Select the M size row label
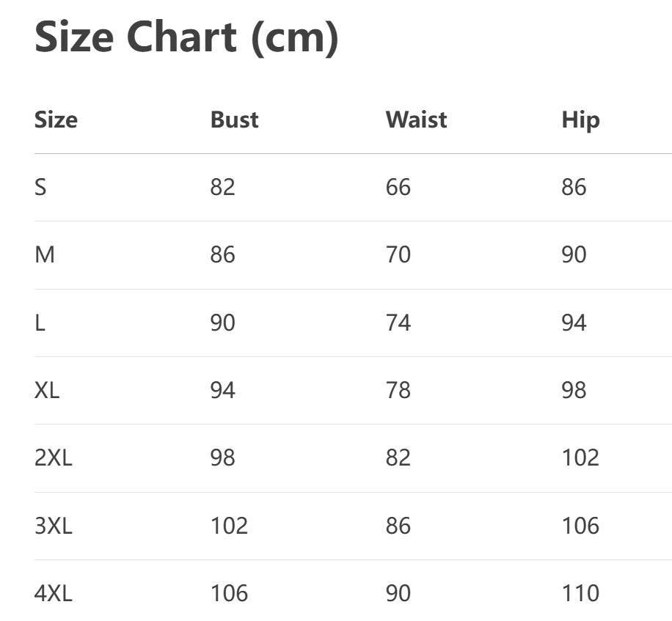672x621 pixels. tap(44, 255)
